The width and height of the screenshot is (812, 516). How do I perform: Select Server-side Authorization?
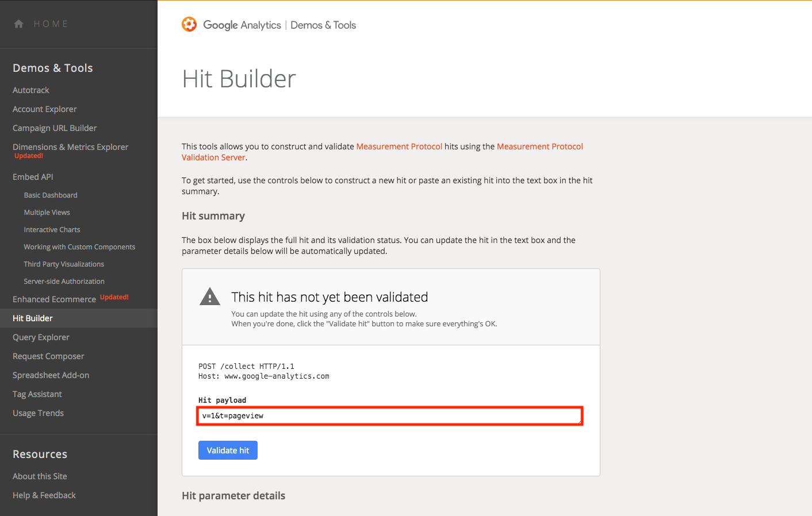click(x=64, y=282)
